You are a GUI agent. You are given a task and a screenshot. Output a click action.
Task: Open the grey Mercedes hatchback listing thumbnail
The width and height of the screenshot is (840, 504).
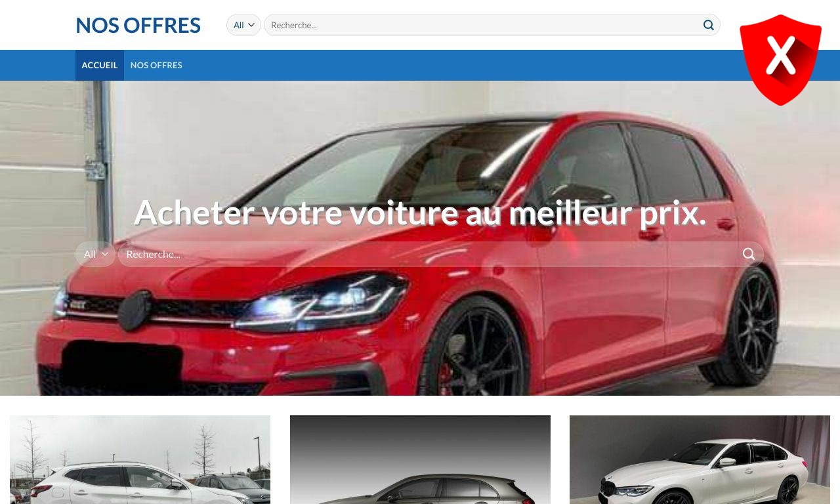420,459
